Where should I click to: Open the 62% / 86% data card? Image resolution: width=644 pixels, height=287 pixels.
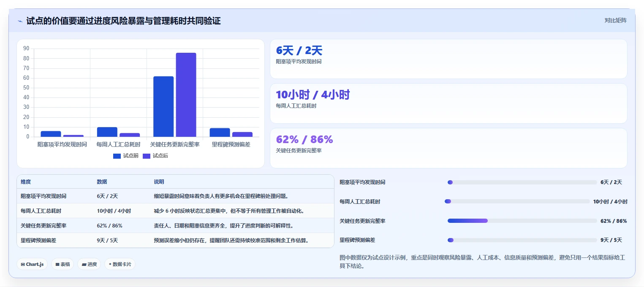[448, 148]
